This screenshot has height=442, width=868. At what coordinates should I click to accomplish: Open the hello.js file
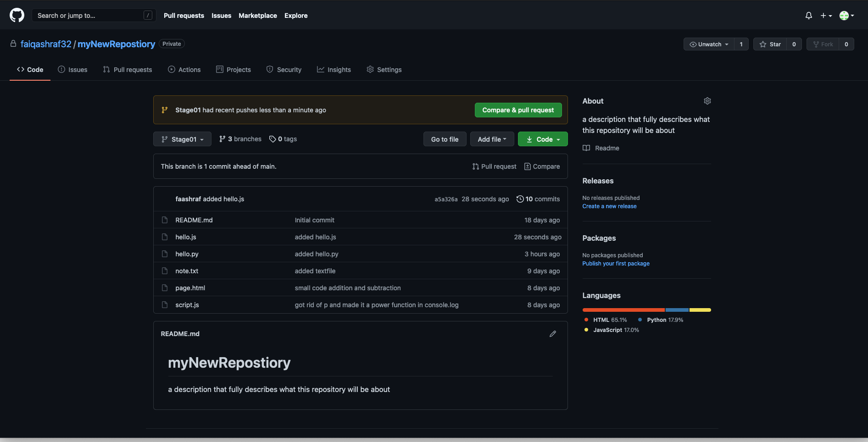click(186, 237)
